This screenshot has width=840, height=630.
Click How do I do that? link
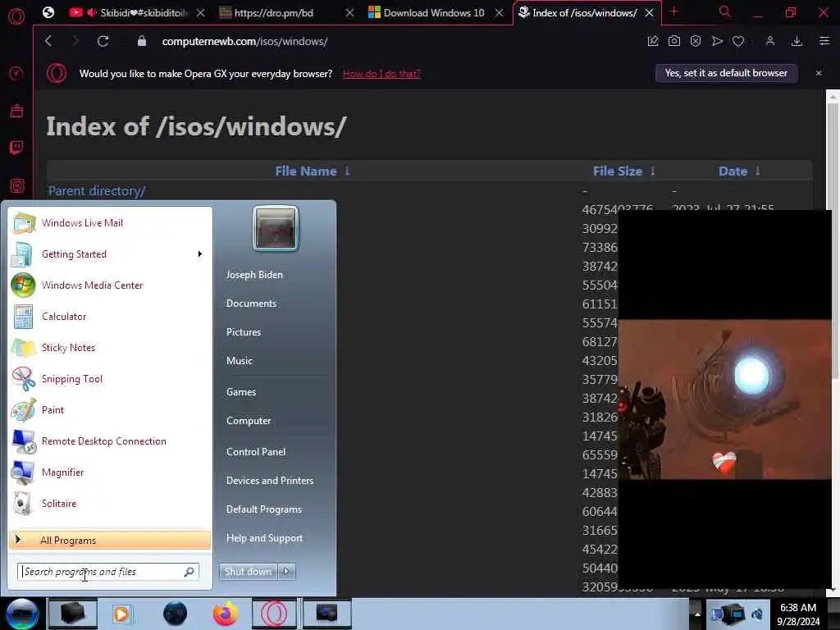381,74
